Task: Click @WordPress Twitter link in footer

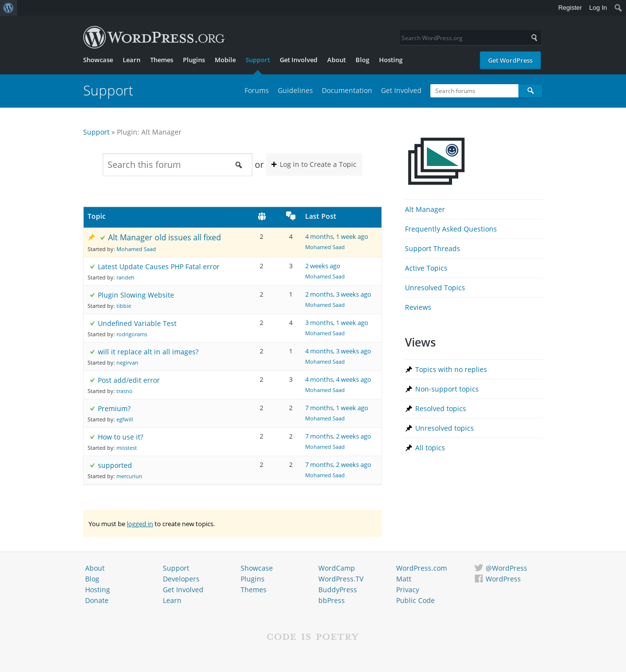Action: point(506,568)
